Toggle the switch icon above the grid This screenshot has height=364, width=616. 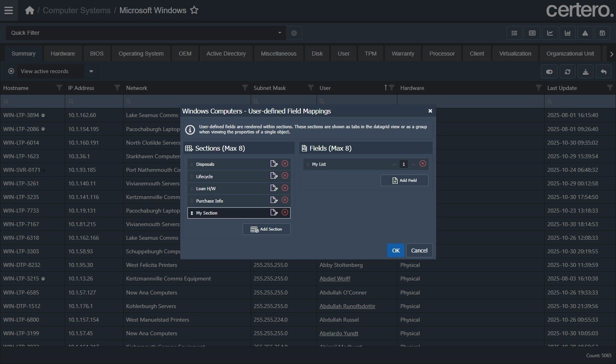point(549,72)
